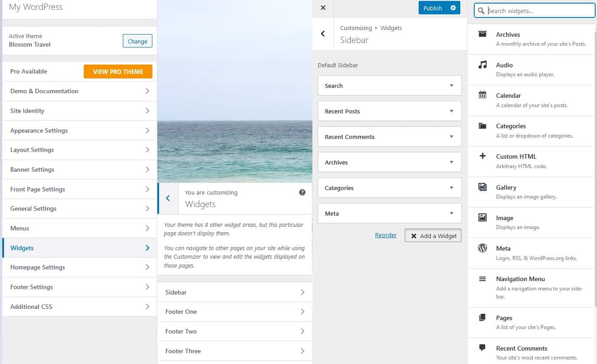Click the My WordPress site title
This screenshot has height=364, width=597.
pyautogui.click(x=36, y=7)
